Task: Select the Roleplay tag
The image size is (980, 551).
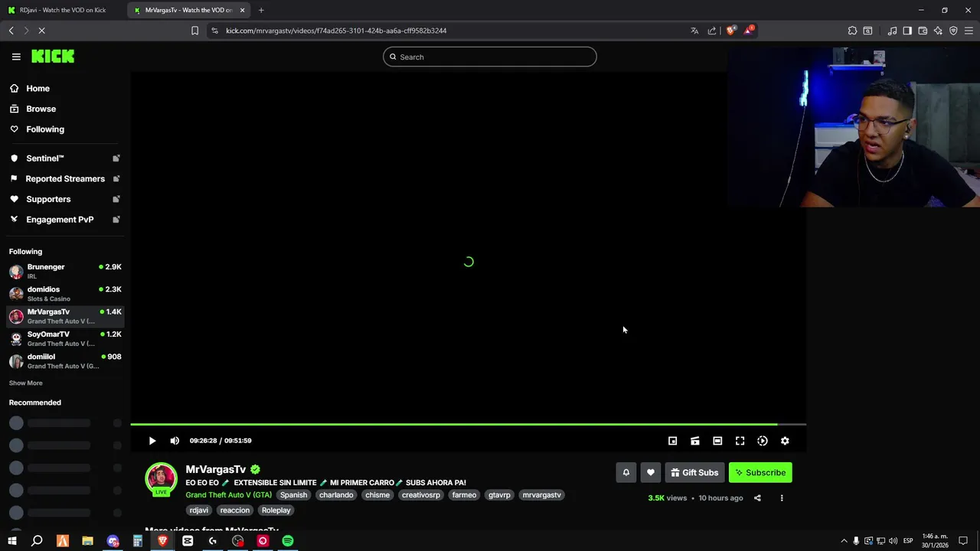Action: pos(276,510)
